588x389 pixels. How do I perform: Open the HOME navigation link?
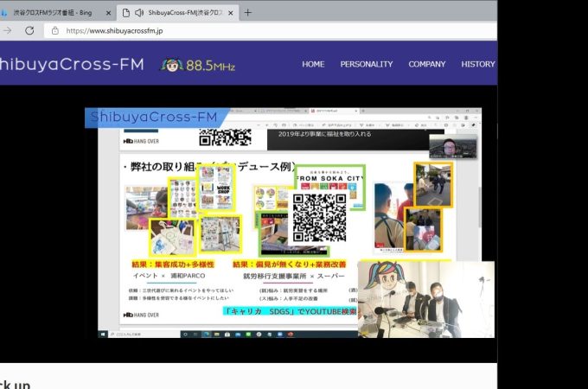313,64
